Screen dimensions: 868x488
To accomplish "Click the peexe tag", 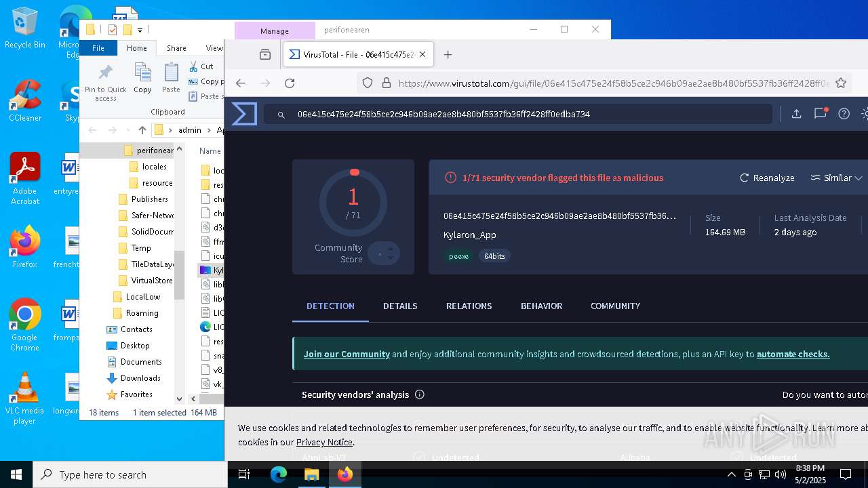I will pos(458,256).
